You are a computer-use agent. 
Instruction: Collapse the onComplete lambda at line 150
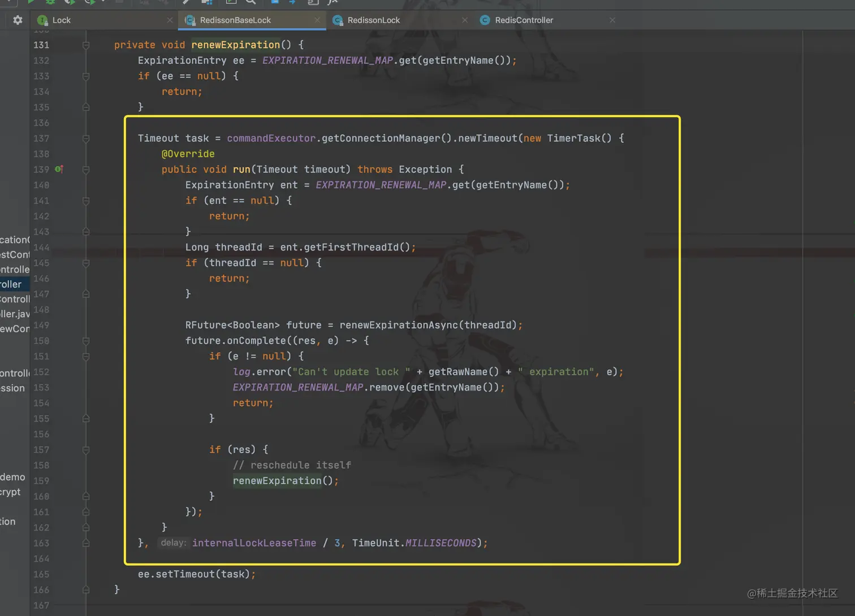click(x=86, y=341)
